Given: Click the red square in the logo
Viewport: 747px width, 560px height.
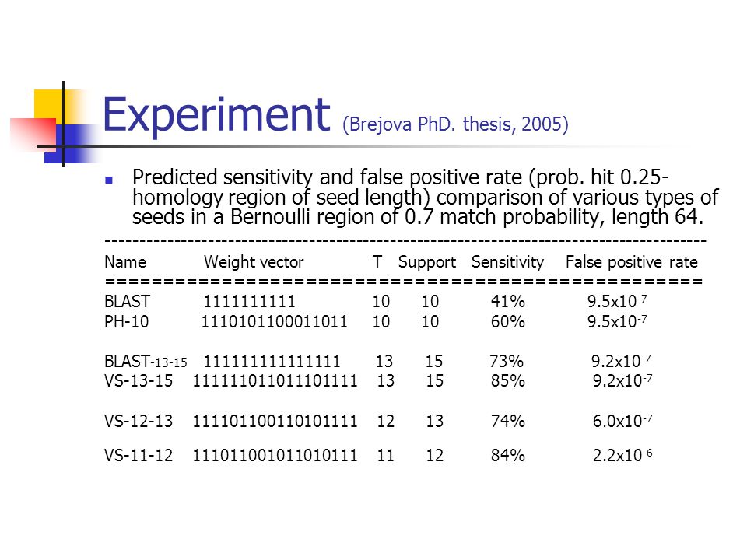Looking at the screenshot, I should tap(33, 135).
